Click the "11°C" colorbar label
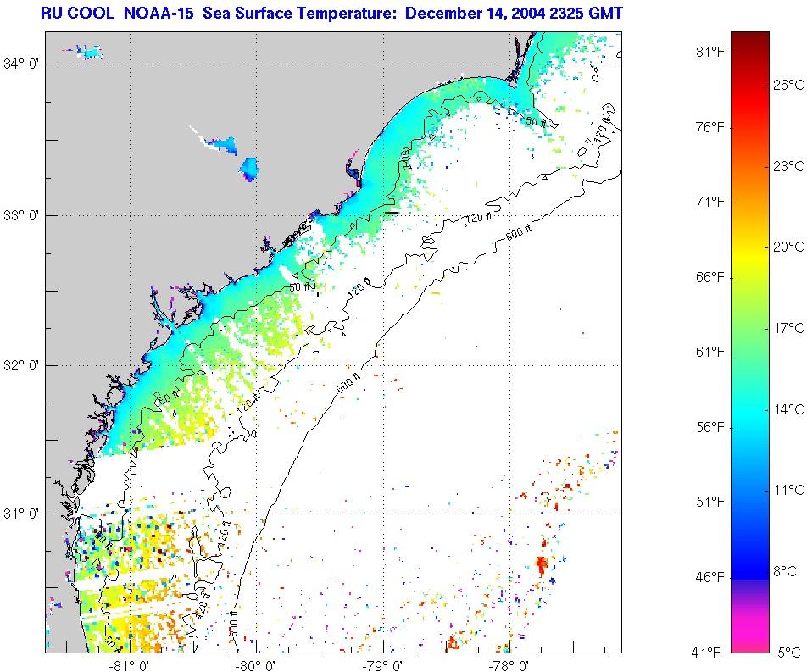This screenshot has width=807, height=672. (x=788, y=490)
